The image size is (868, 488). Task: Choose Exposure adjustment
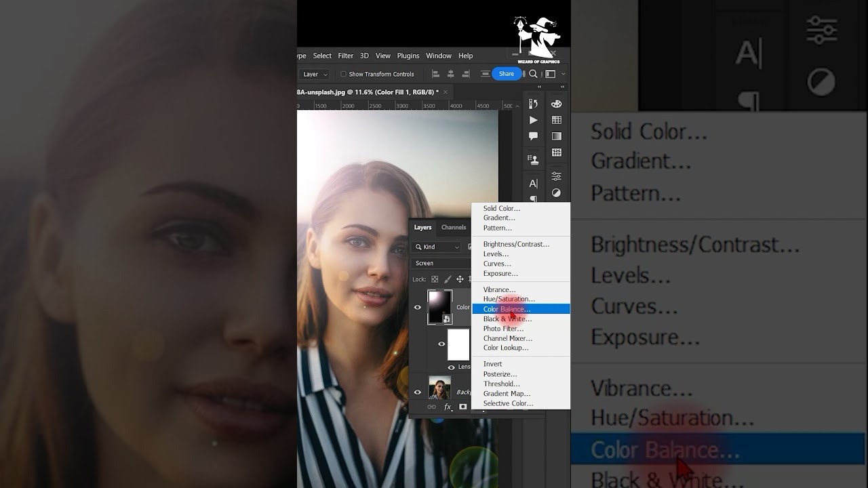521,273
